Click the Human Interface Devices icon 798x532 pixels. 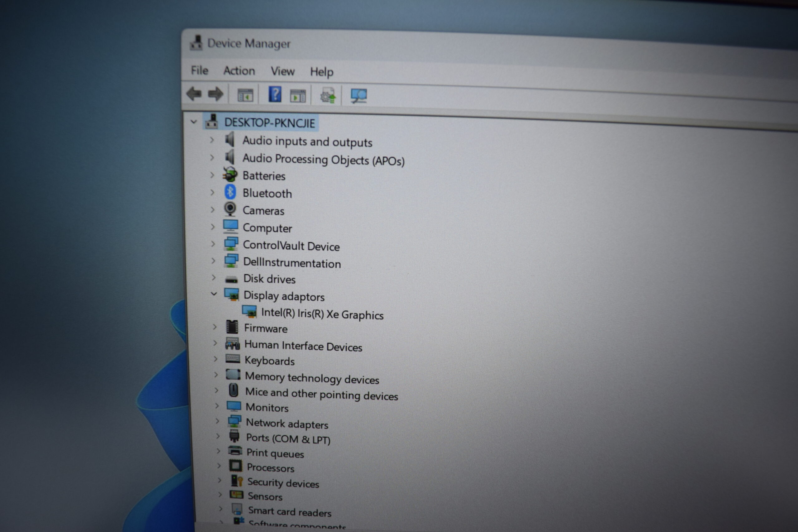click(x=233, y=344)
